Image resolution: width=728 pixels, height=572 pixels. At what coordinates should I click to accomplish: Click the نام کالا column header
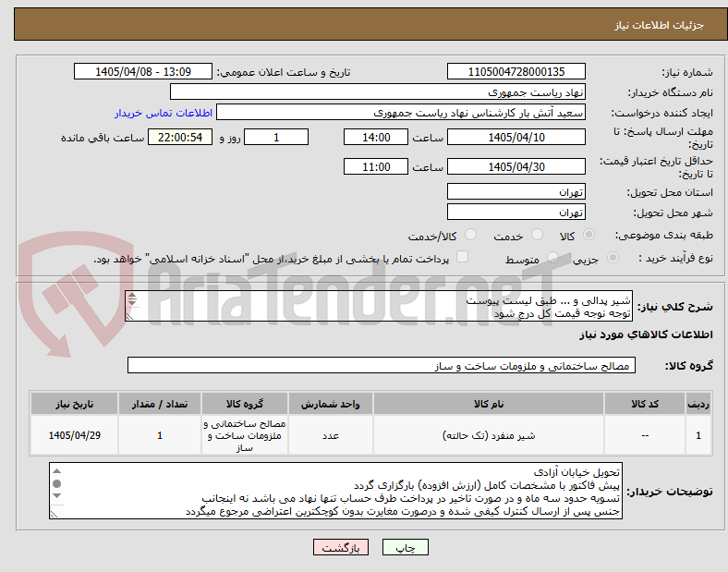coord(489,404)
